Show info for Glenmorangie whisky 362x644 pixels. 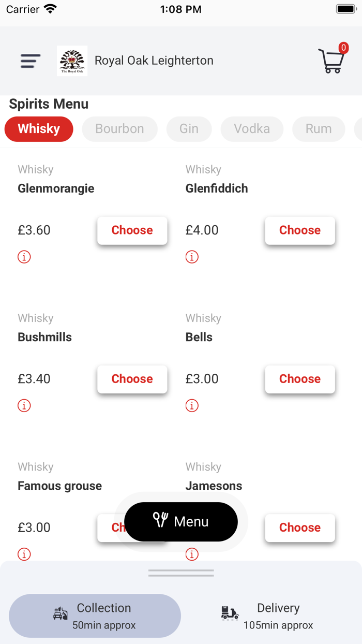click(24, 257)
